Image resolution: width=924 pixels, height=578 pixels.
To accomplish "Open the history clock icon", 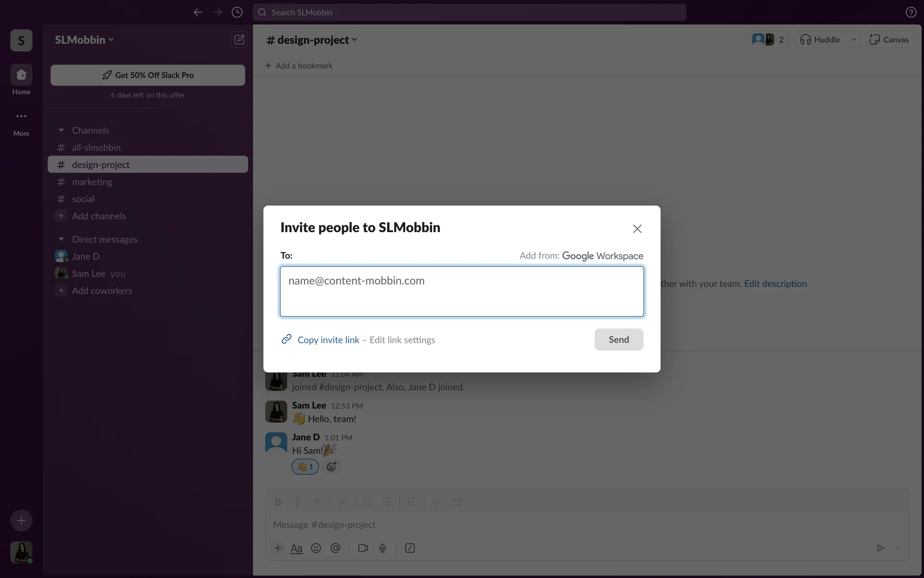I will pyautogui.click(x=237, y=13).
